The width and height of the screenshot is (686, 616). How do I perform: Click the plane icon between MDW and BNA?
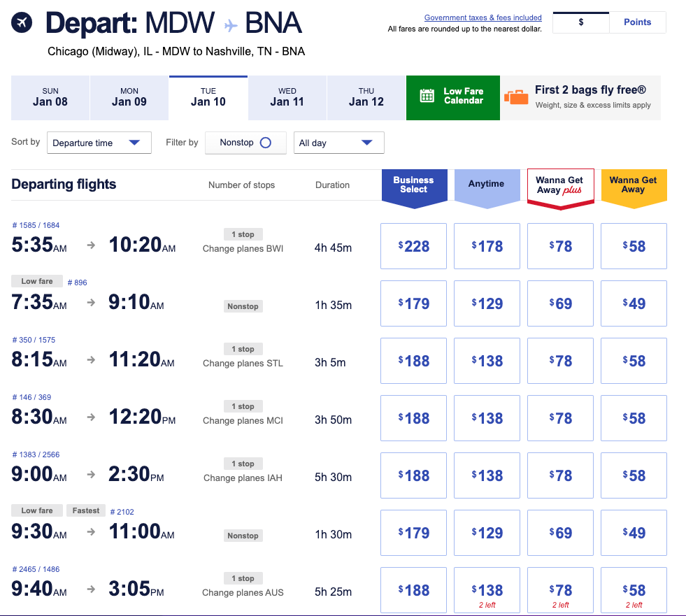click(x=231, y=25)
